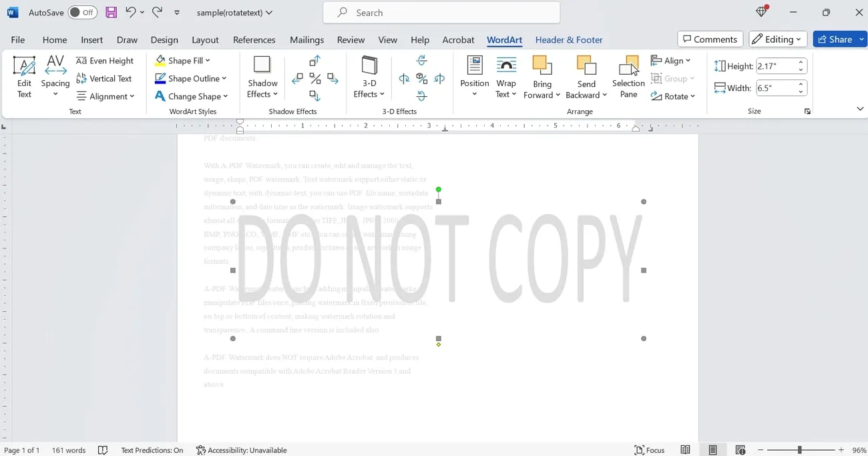Image resolution: width=868 pixels, height=456 pixels.
Task: Open the WordArt Spacing options
Action: (55, 77)
